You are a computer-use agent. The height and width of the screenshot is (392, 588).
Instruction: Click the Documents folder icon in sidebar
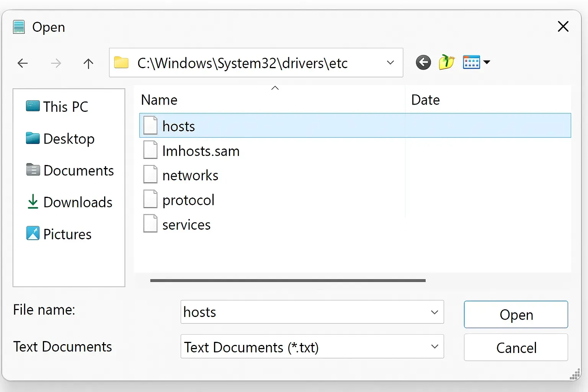click(33, 170)
